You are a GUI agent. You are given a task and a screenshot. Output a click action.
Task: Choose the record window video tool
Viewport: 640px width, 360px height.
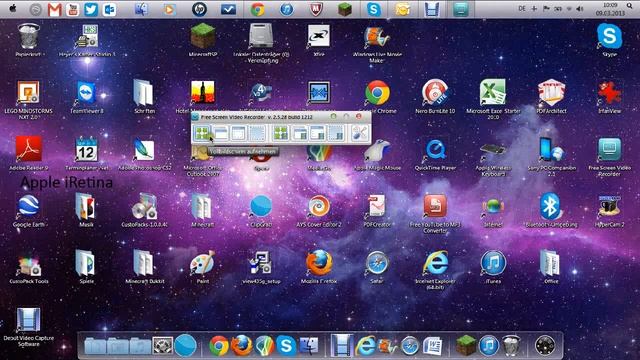point(299,133)
